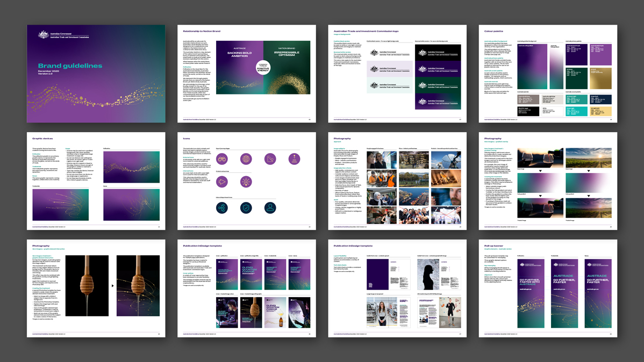Click the 'Colour palette' page heading
The width and height of the screenshot is (644, 362).
493,31
